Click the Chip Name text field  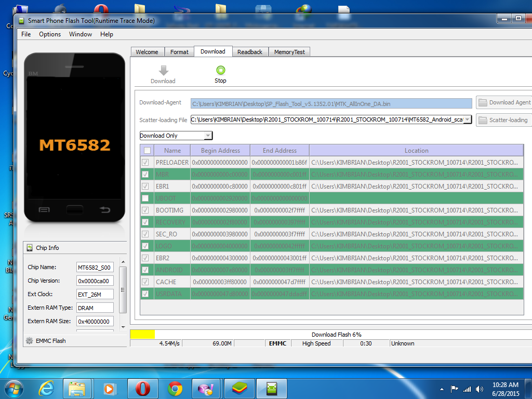click(95, 268)
